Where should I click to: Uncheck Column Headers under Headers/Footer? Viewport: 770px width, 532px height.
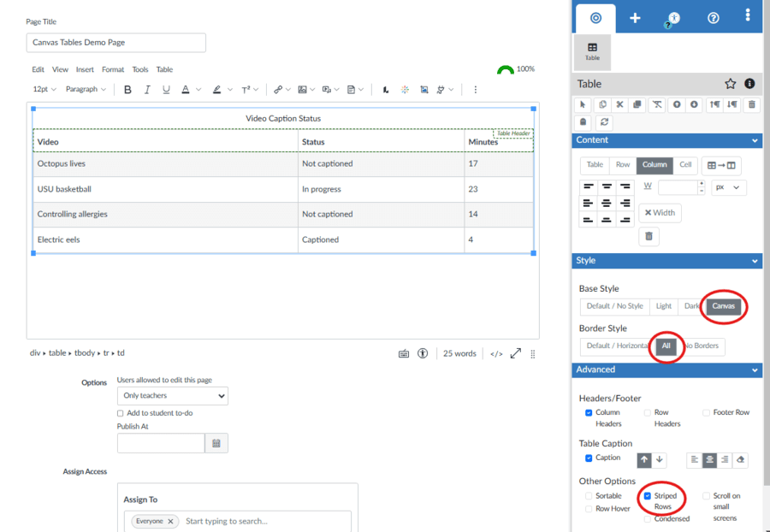pyautogui.click(x=589, y=411)
